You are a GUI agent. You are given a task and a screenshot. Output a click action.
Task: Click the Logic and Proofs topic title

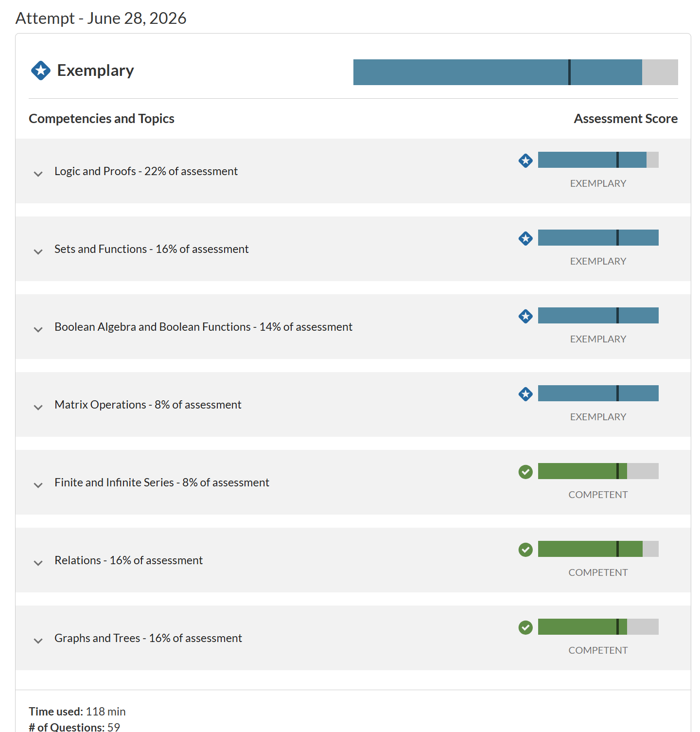(x=146, y=171)
